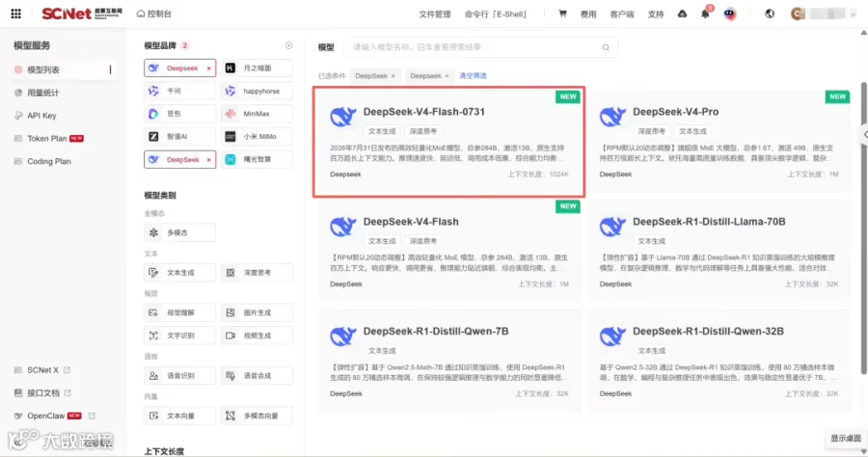
Task: Click the external-link icon beside OpenClaw
Action: 92,416
